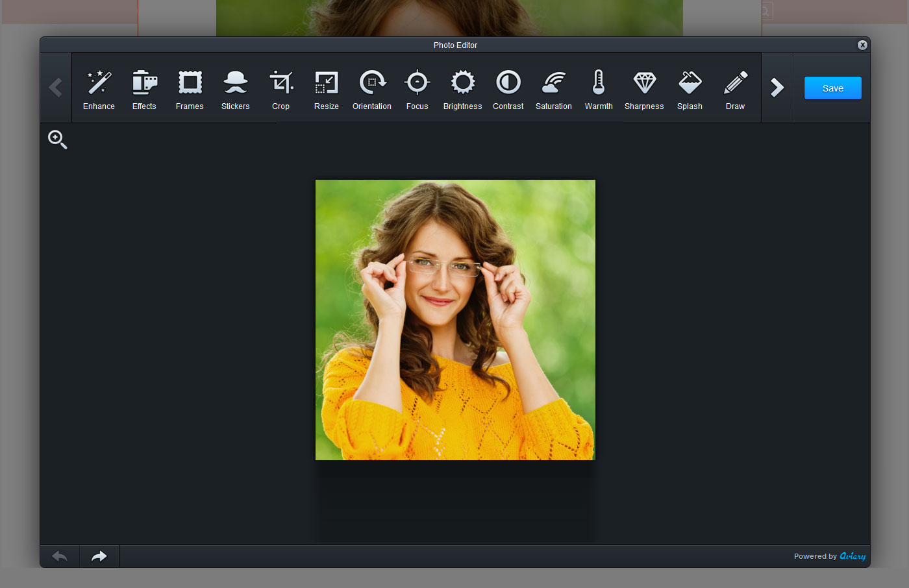Select the Sharpness diamond tool

(644, 89)
